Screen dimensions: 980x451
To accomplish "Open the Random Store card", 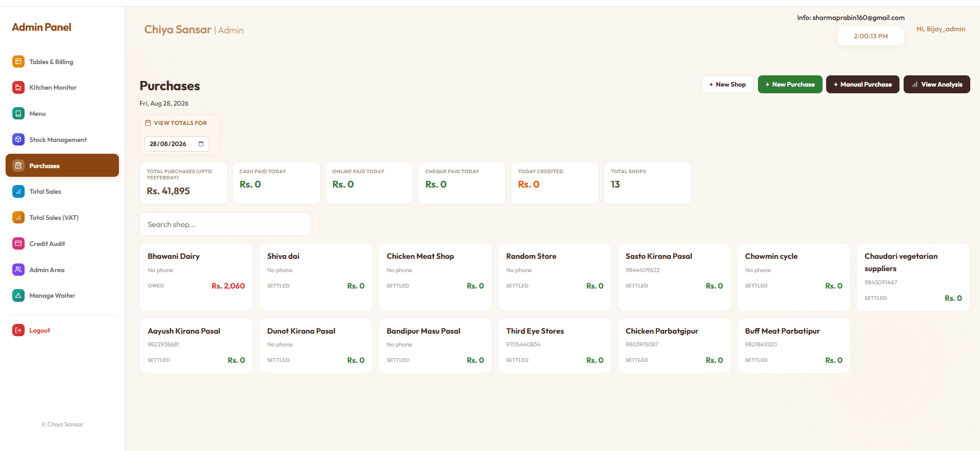I will pos(555,277).
